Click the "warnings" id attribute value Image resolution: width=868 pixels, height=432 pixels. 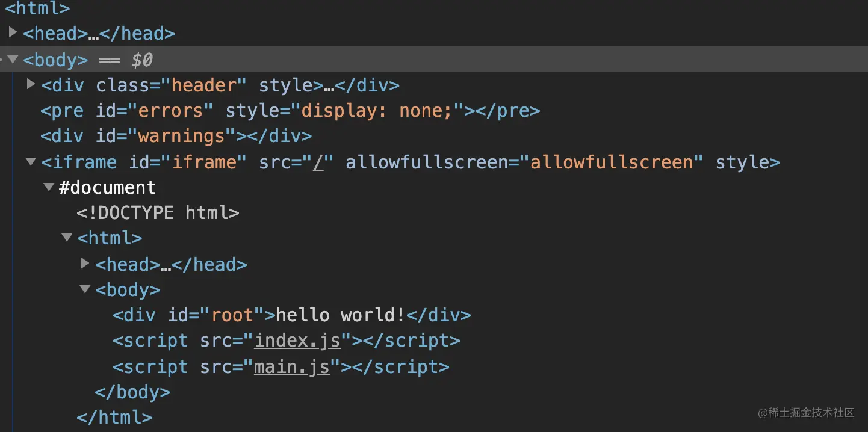click(x=181, y=136)
